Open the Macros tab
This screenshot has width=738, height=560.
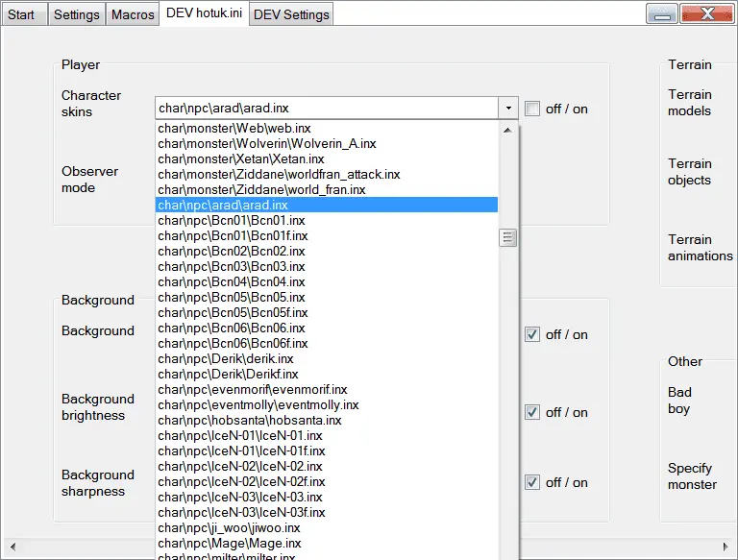[x=133, y=14]
